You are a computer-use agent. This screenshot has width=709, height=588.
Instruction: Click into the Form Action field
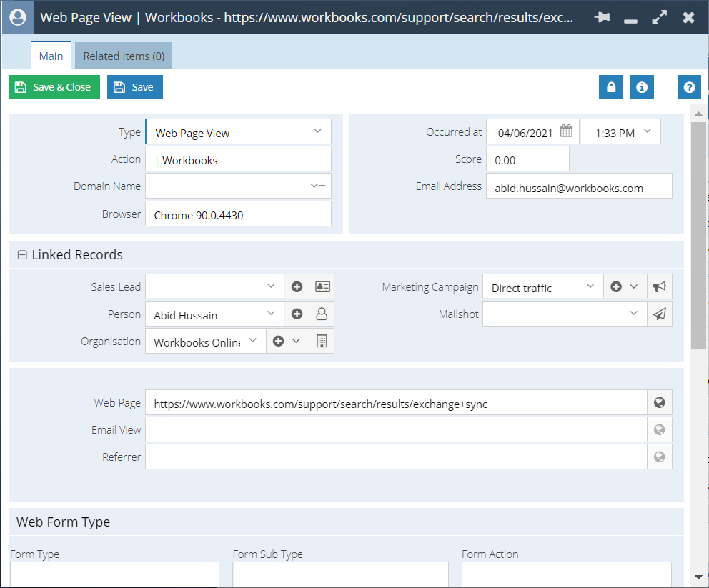tap(567, 574)
